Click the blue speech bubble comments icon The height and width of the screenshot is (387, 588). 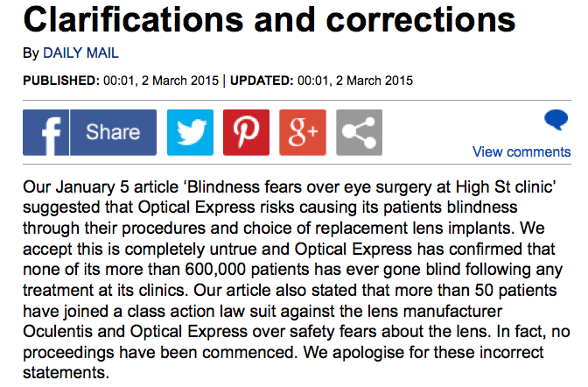(556, 120)
